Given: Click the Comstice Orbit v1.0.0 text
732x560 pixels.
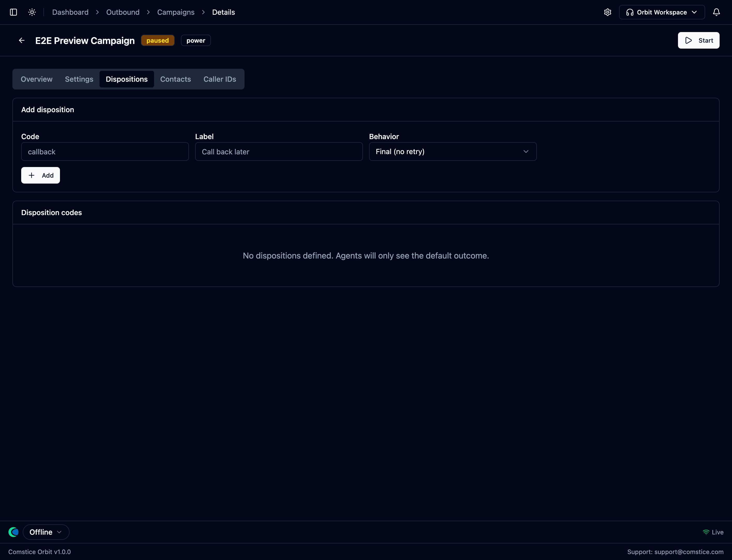Looking at the screenshot, I should coord(40,552).
